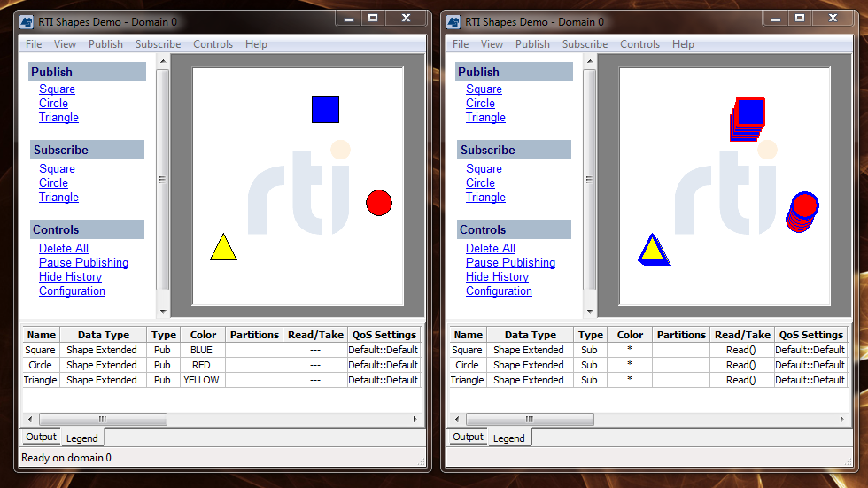
Task: Open View menu in right window
Action: (492, 44)
